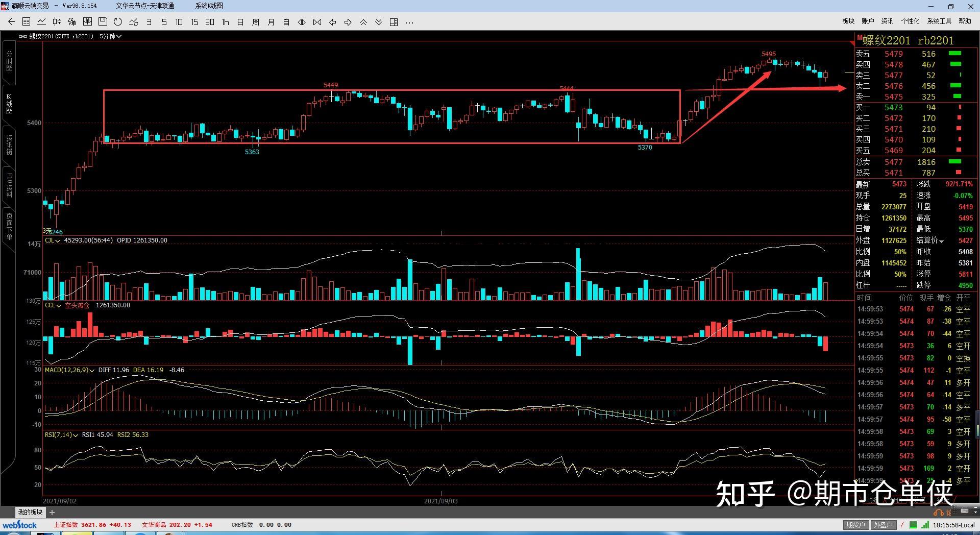Click the double-up chevron toolbar icon
980x535 pixels.
pyautogui.click(x=363, y=22)
